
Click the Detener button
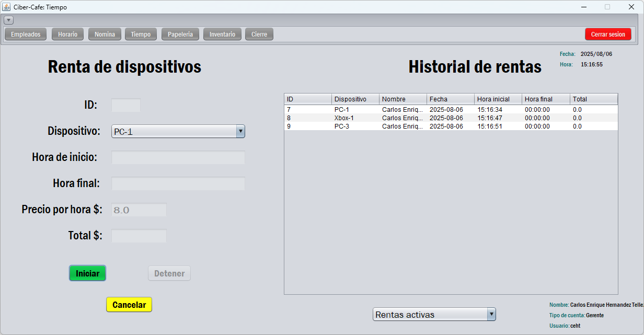(x=169, y=273)
